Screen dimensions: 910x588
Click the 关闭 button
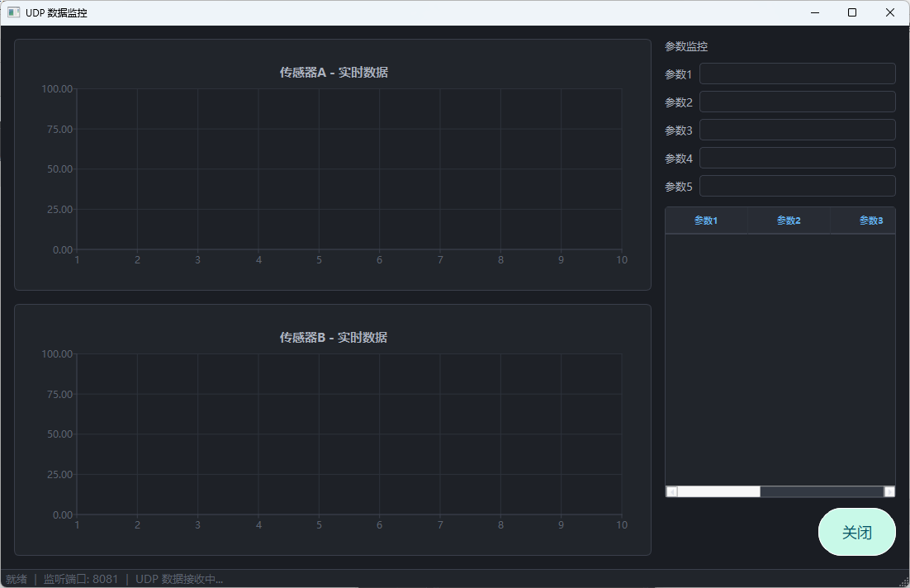coord(856,532)
